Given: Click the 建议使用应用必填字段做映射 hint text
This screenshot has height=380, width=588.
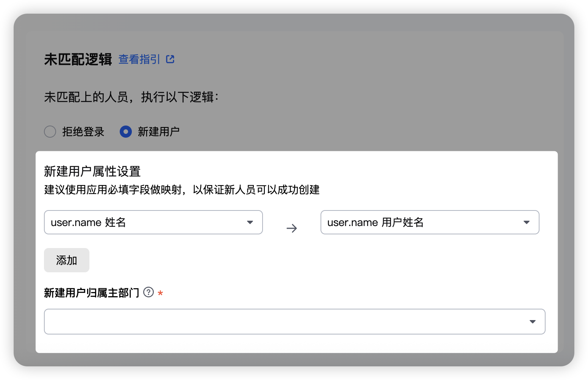Looking at the screenshot, I should 113,190.
